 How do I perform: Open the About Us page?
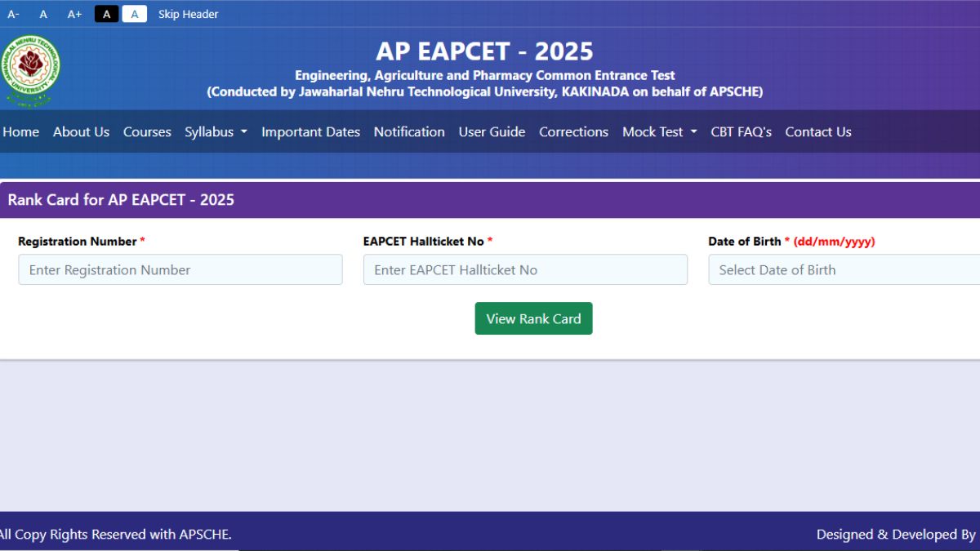point(81,131)
